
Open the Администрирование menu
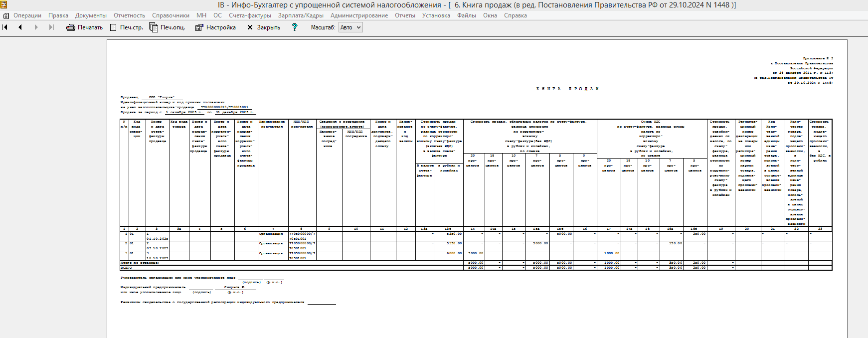359,15
